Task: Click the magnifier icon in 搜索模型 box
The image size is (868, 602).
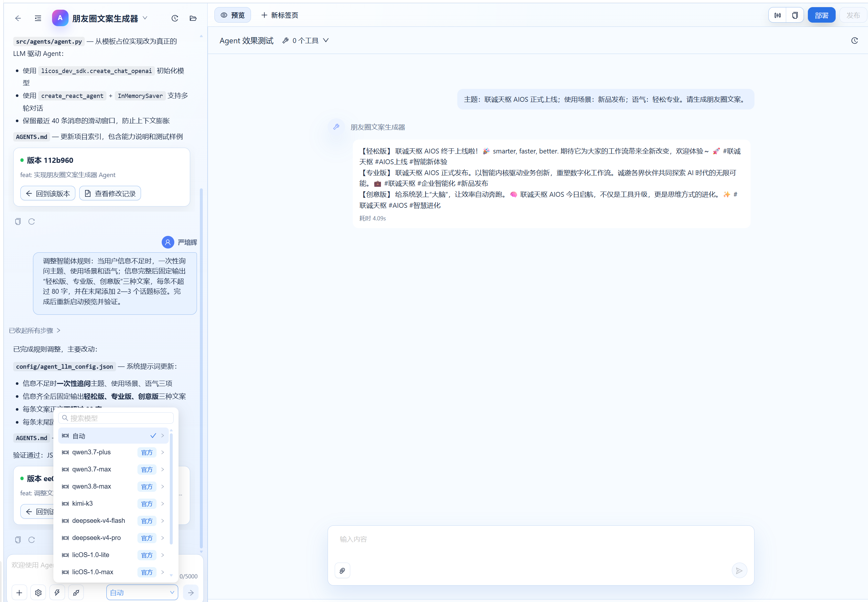Action: (x=65, y=418)
